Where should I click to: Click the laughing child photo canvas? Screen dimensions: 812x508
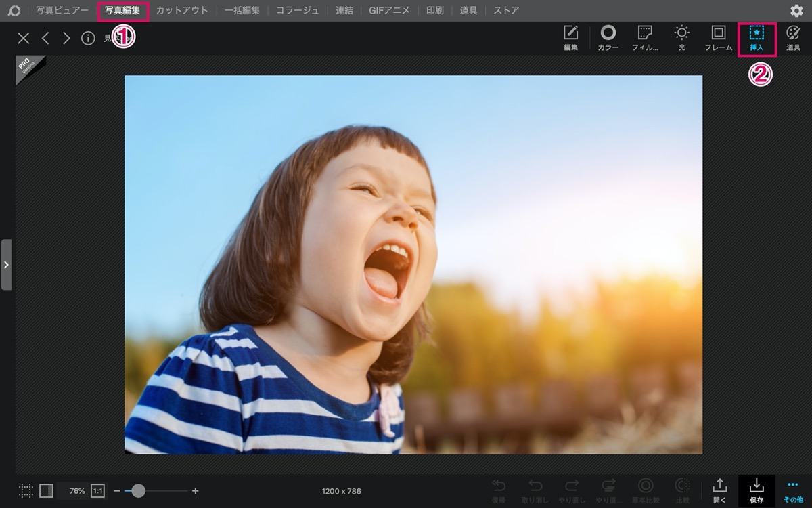413,264
